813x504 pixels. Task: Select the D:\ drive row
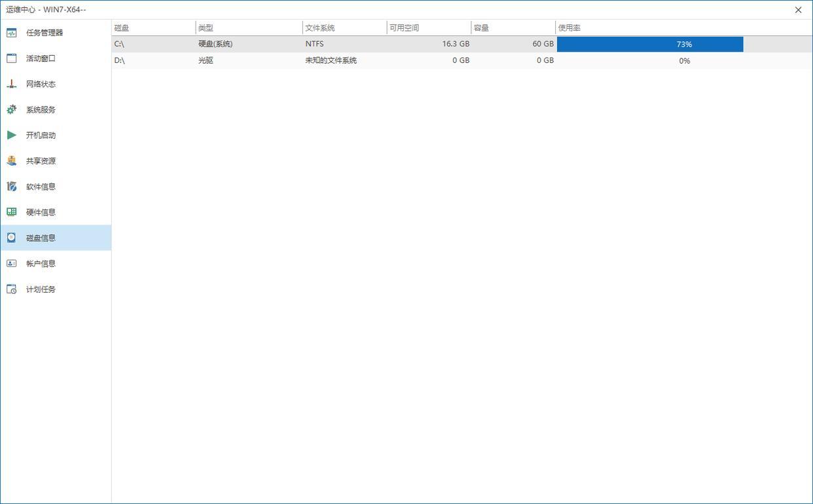click(462, 60)
